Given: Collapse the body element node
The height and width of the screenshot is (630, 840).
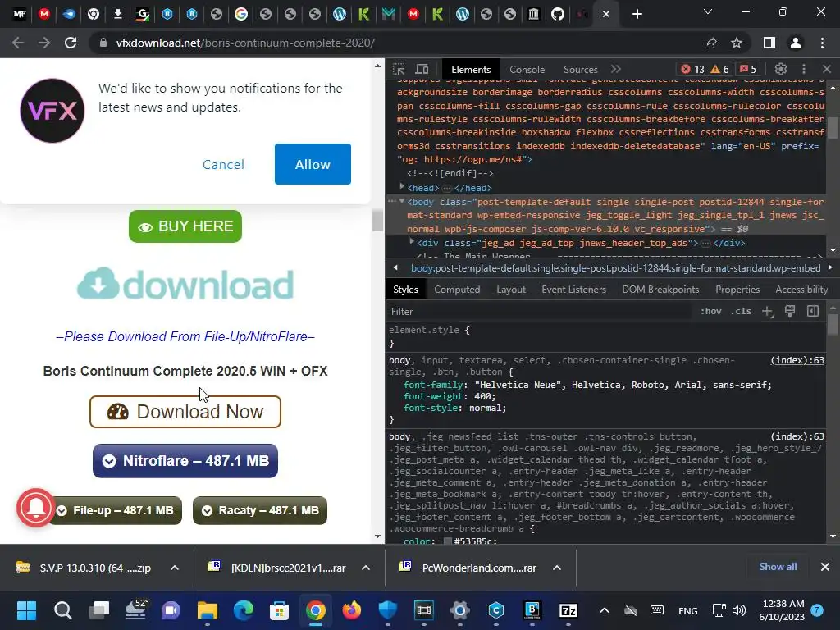Looking at the screenshot, I should [x=402, y=201].
